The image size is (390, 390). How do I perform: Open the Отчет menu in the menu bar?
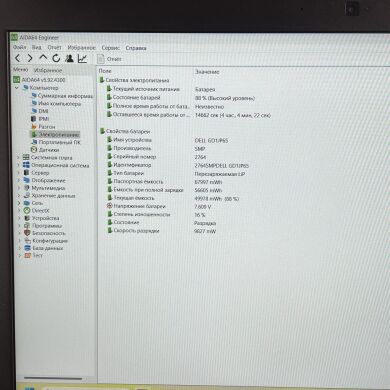click(54, 47)
